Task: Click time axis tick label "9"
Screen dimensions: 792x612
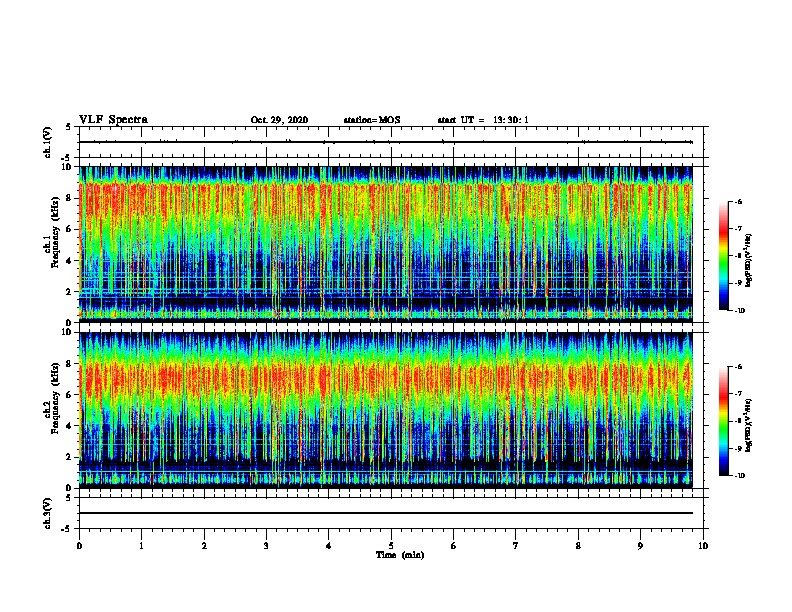Action: point(640,546)
